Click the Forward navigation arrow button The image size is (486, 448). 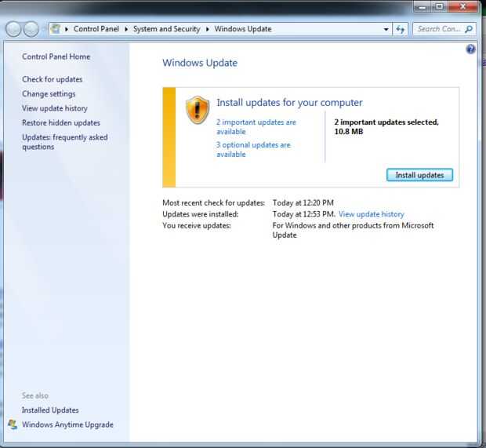point(31,29)
